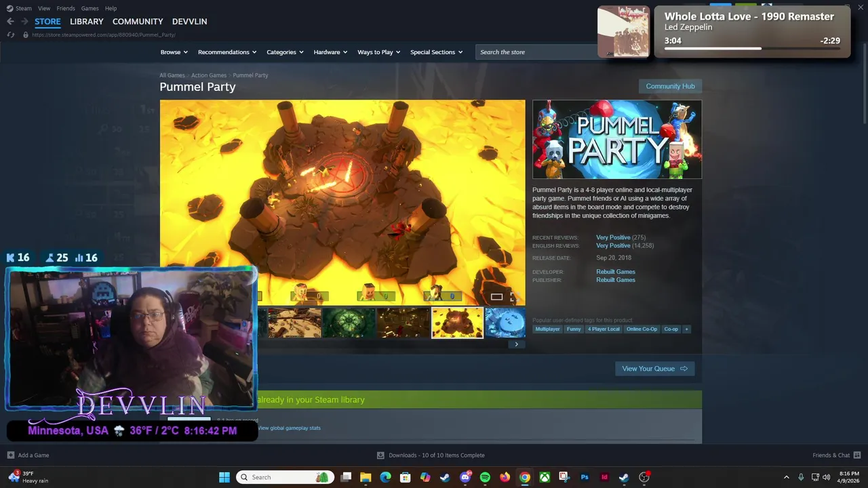
Task: Select the green circular arena thumbnail
Action: [x=349, y=323]
